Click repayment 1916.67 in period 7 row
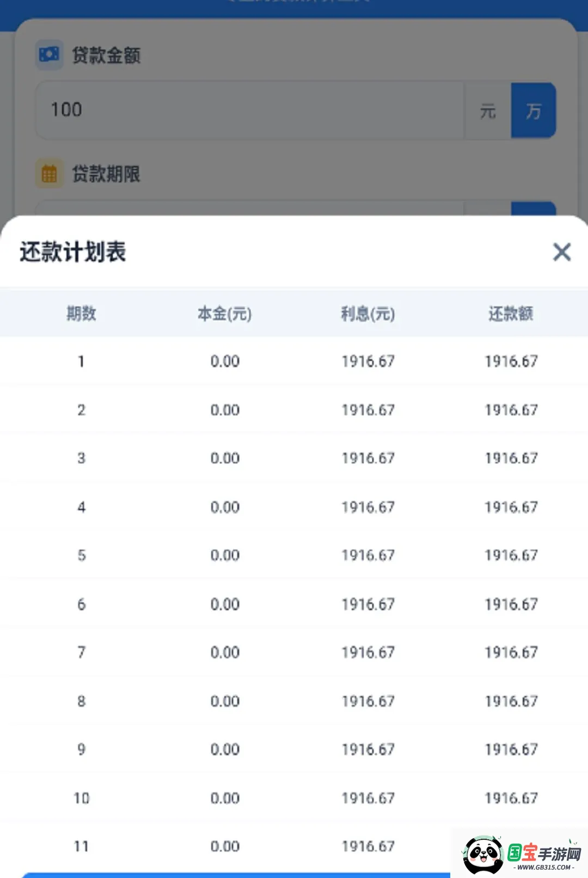This screenshot has width=588, height=878. 511,652
